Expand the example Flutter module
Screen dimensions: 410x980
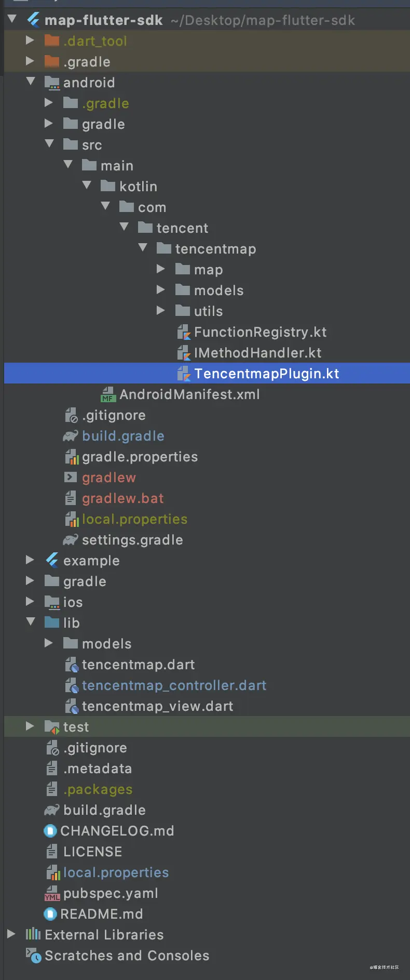coord(30,560)
